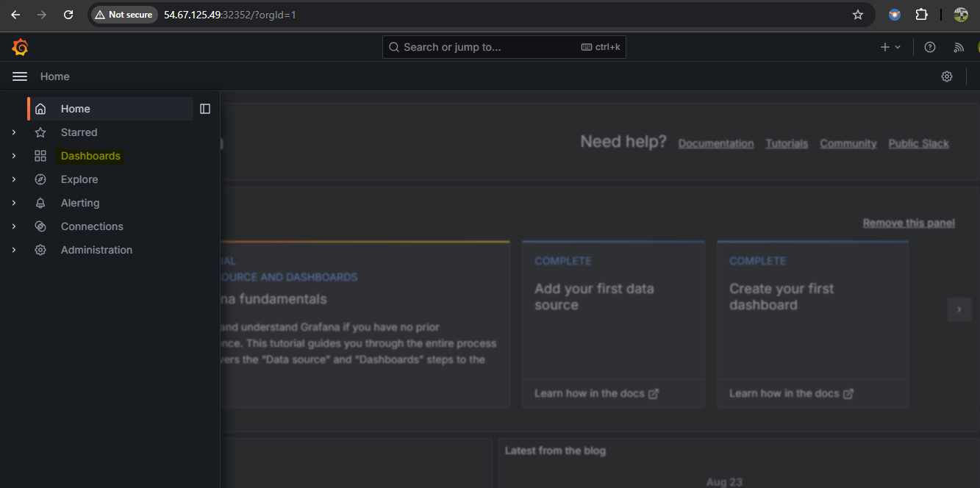This screenshot has height=488, width=980.
Task: Click the Connections icon in sidebar
Action: [x=40, y=226]
